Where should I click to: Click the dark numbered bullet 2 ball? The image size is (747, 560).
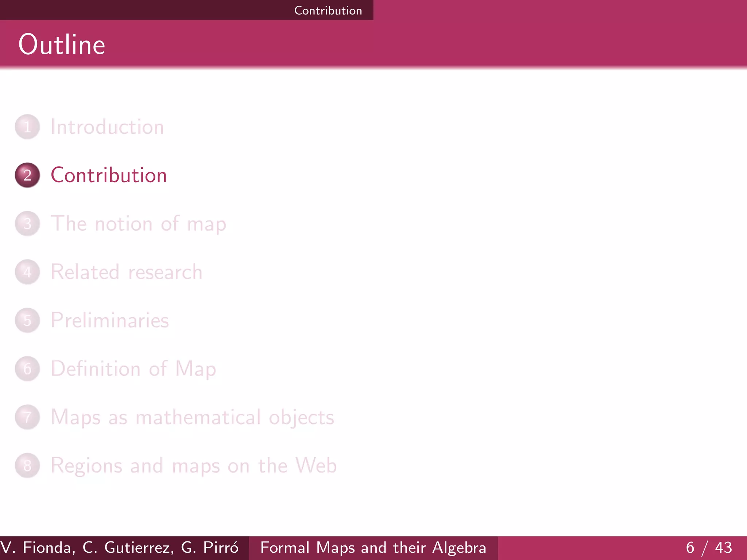27,175
